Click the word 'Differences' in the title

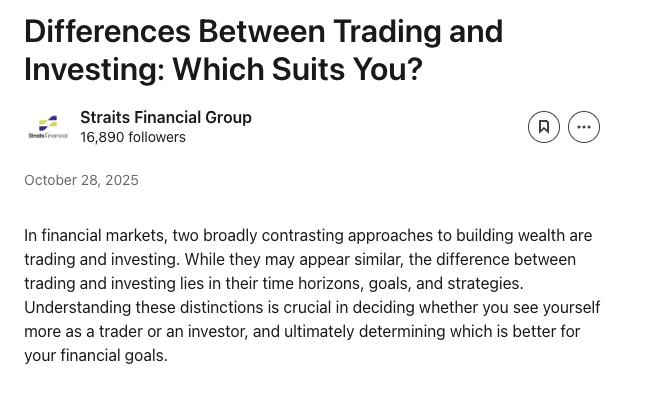(x=107, y=31)
